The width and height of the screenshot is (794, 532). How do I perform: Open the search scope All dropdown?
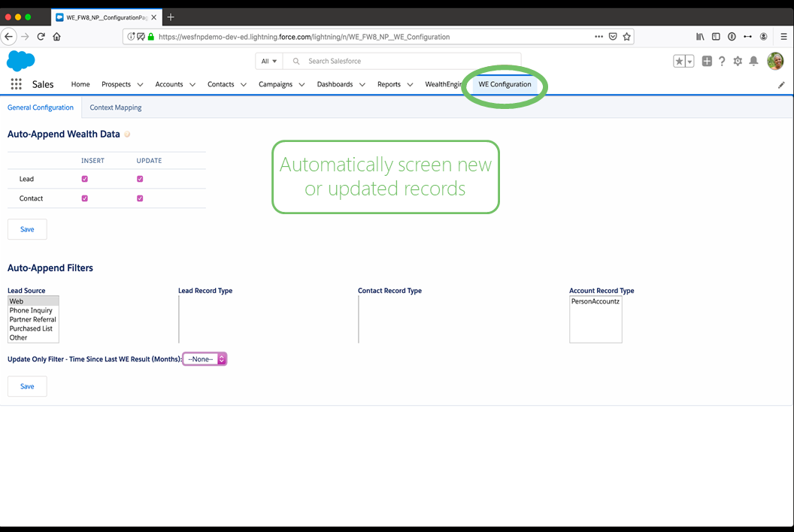click(268, 61)
